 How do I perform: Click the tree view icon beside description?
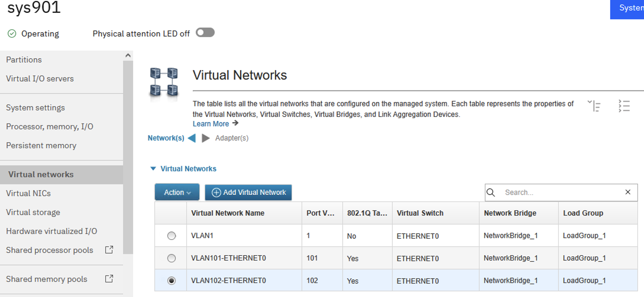tap(594, 106)
